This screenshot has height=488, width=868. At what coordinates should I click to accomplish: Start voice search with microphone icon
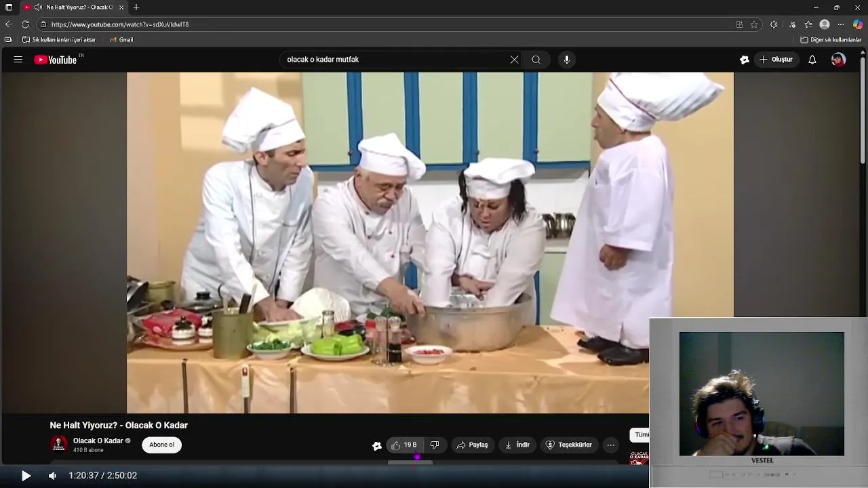click(567, 60)
